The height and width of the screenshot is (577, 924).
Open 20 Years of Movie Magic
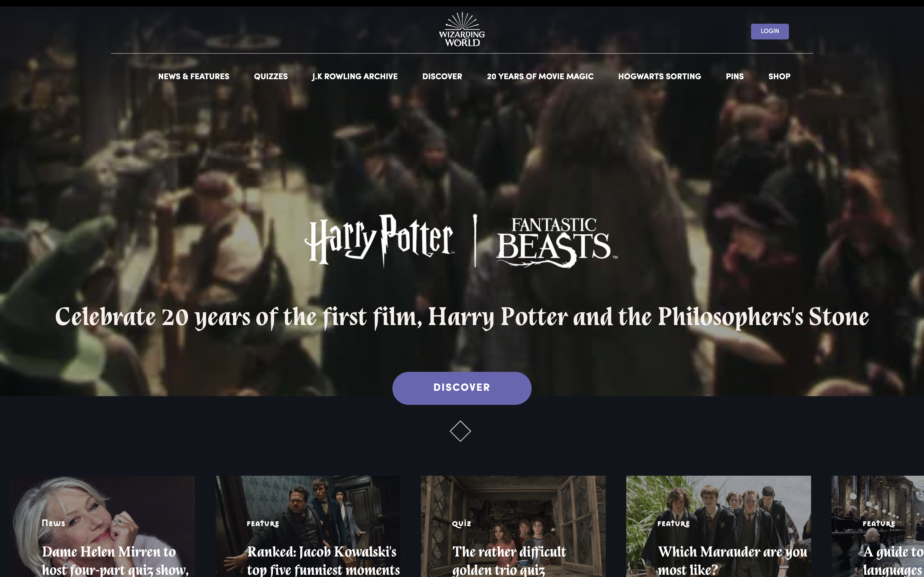(540, 76)
